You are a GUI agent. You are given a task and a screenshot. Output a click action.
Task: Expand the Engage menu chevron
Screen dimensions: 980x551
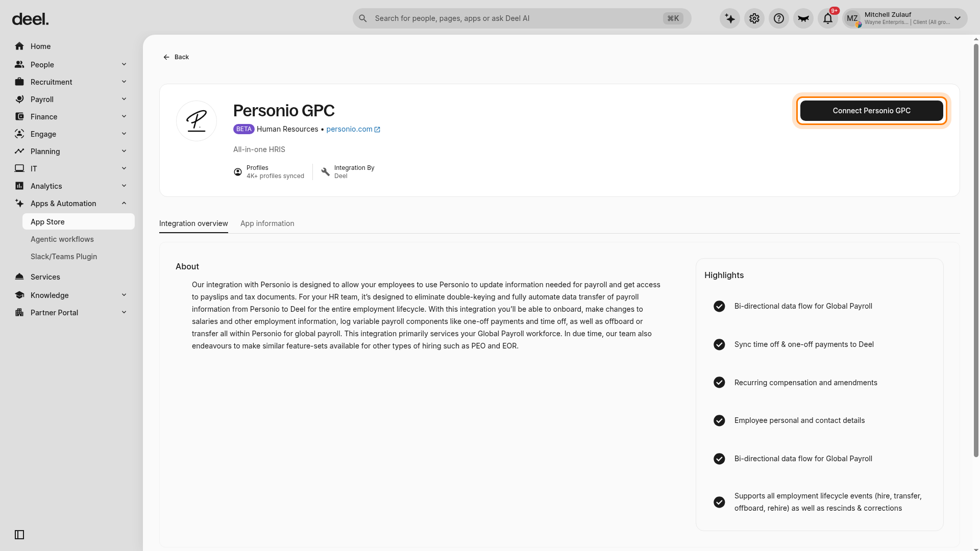point(124,134)
